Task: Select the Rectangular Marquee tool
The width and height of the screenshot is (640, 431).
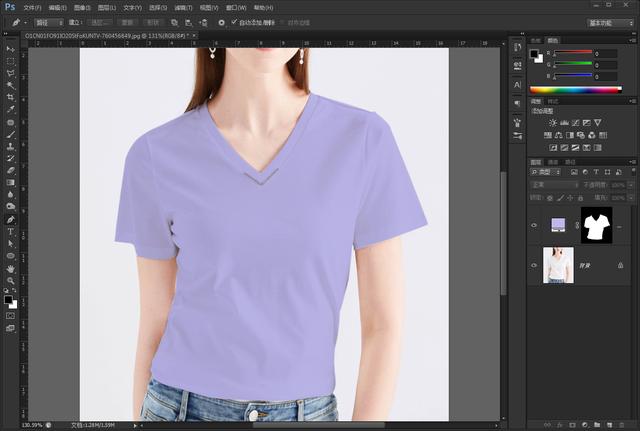Action: (10, 60)
